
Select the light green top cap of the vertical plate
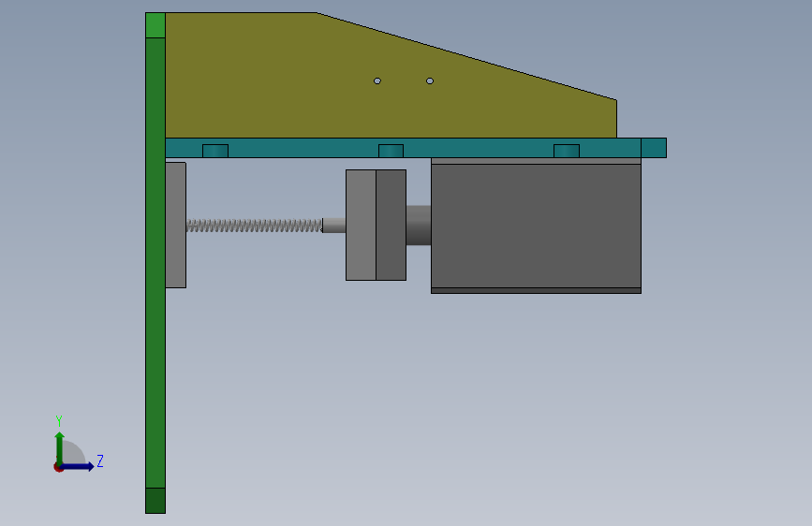[x=155, y=25]
